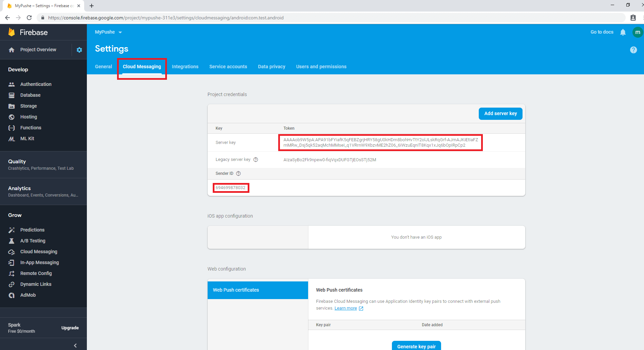This screenshot has width=644, height=350.
Task: Click the help question mark icon
Action: click(633, 50)
